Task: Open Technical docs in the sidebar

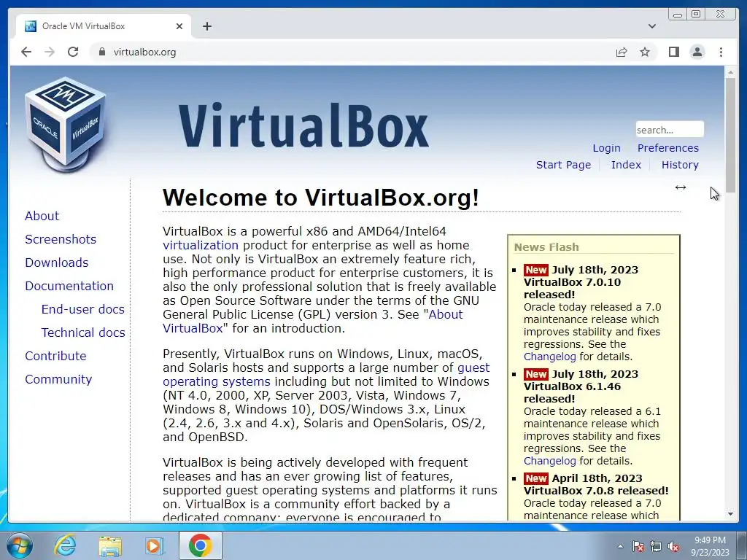Action: [x=83, y=332]
